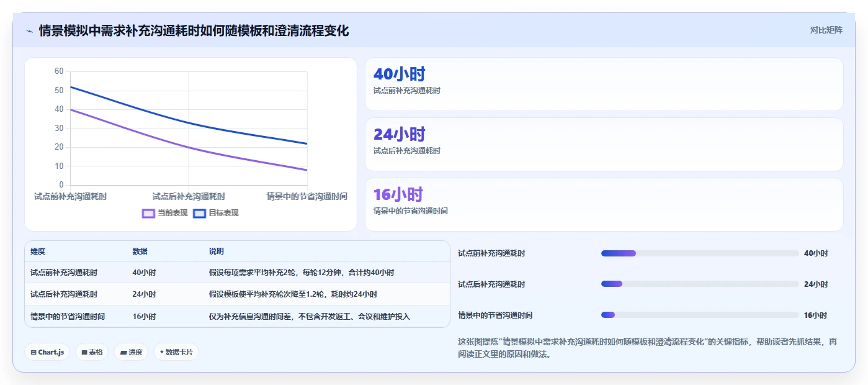868x385 pixels.
Task: Click the y-axis value 60 on chart
Action: pos(59,71)
